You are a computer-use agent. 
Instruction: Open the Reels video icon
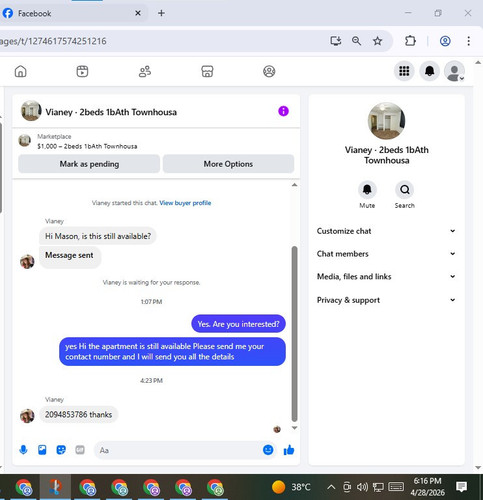pos(82,71)
